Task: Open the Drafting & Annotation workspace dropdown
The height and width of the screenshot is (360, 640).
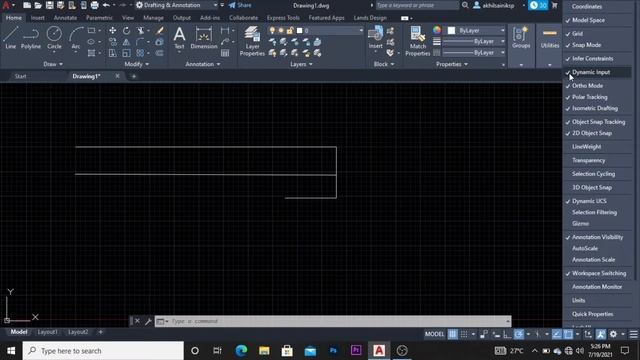Action: [176, 5]
